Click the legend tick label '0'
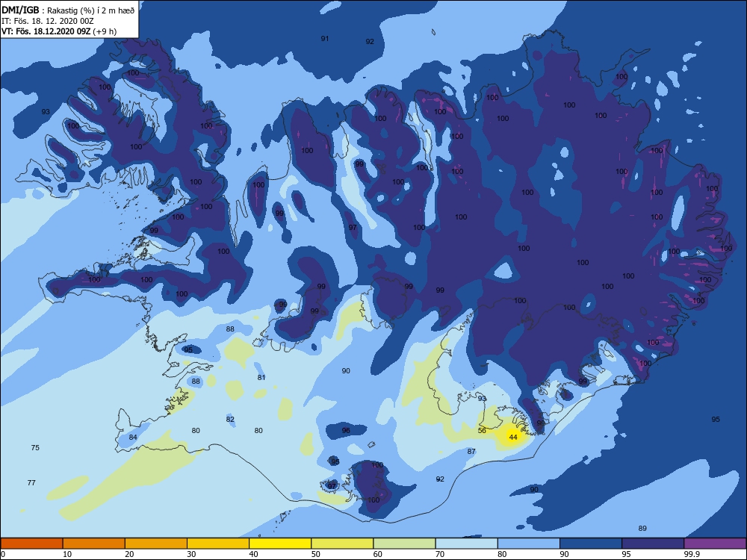Image resolution: width=747 pixels, height=560 pixels. point(3,554)
